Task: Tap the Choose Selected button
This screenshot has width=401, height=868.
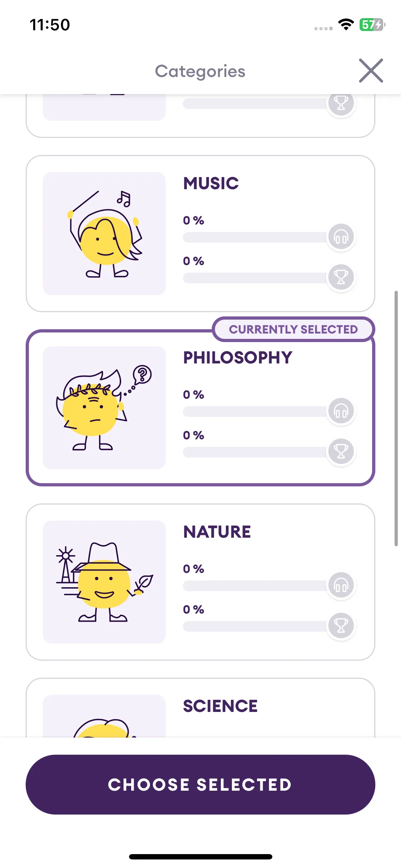Action: pos(200,785)
